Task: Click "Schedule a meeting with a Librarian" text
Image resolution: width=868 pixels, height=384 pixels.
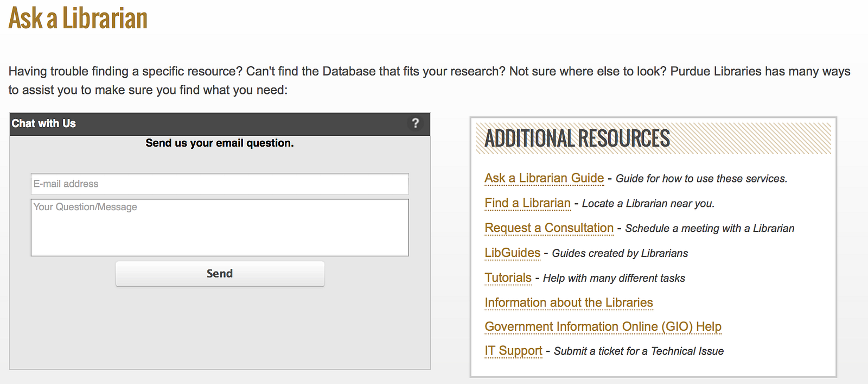Action: (x=710, y=229)
